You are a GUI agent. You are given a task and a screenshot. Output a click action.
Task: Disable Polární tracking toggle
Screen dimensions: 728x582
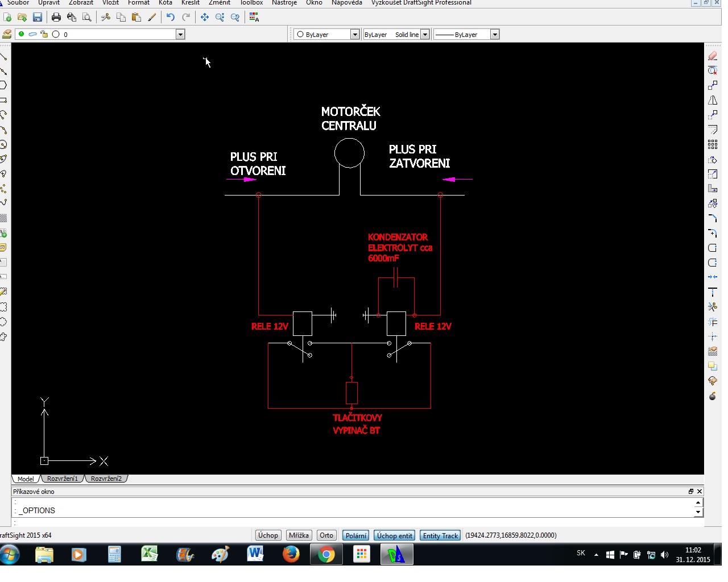click(x=356, y=535)
